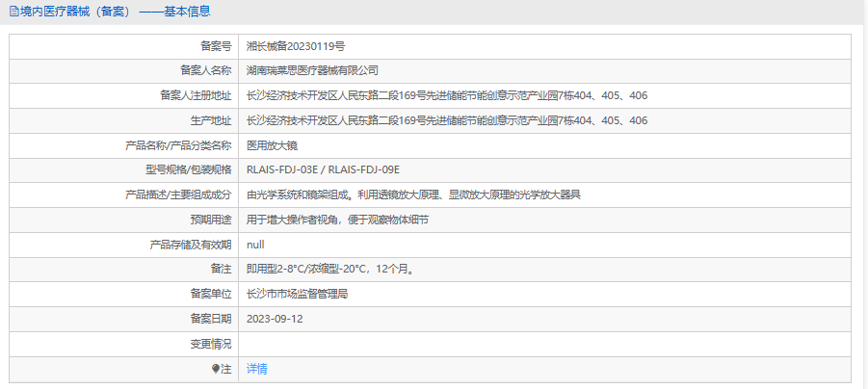Click the intended use text 用于增大操作者视角
Image resolution: width=868 pixels, height=389 pixels.
point(337,220)
